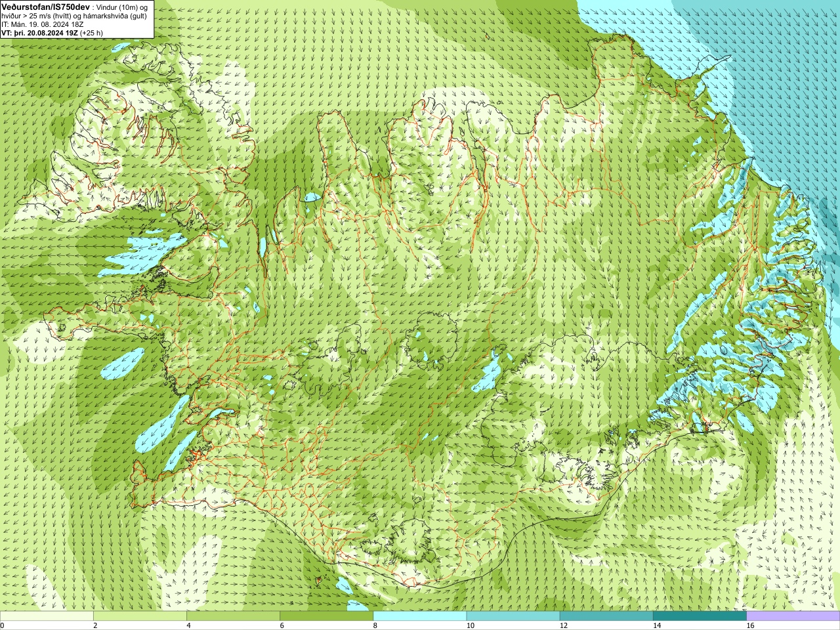The width and height of the screenshot is (840, 630).
Task: Click the 10–12 turquoise color bar segment
Action: click(x=513, y=616)
